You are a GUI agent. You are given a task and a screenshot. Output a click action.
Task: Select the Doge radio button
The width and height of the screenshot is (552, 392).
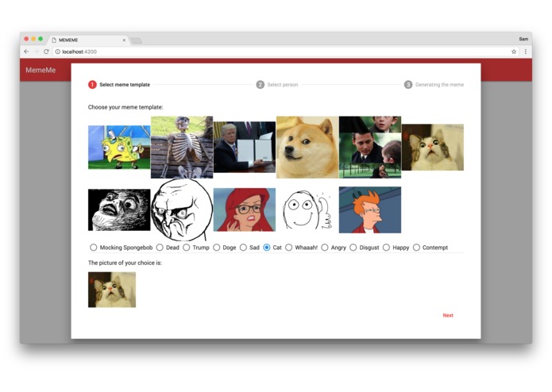coord(217,248)
